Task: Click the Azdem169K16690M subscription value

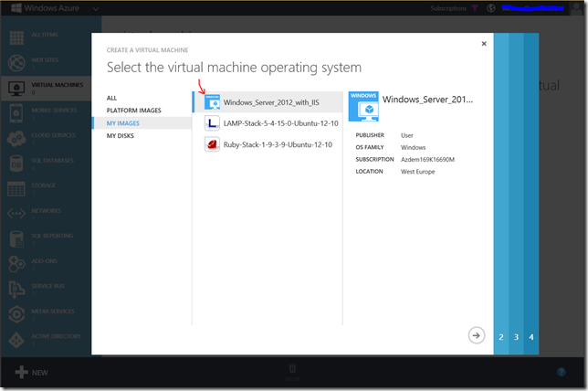Action: tap(427, 160)
